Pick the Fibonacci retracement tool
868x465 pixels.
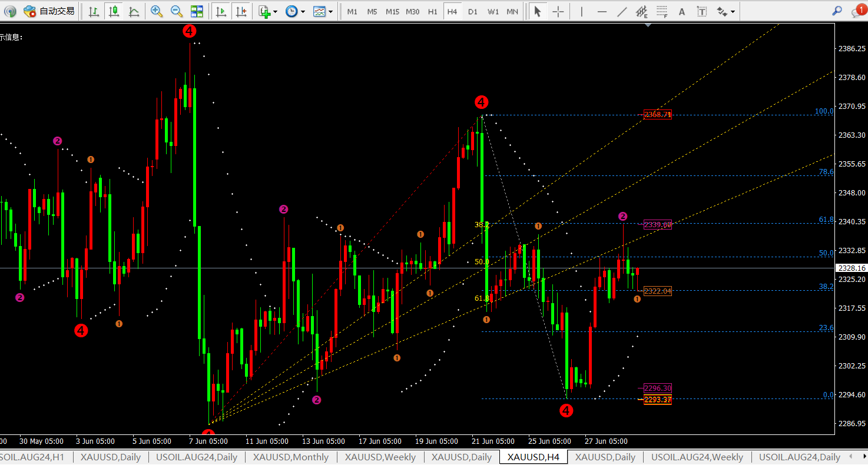pos(662,11)
